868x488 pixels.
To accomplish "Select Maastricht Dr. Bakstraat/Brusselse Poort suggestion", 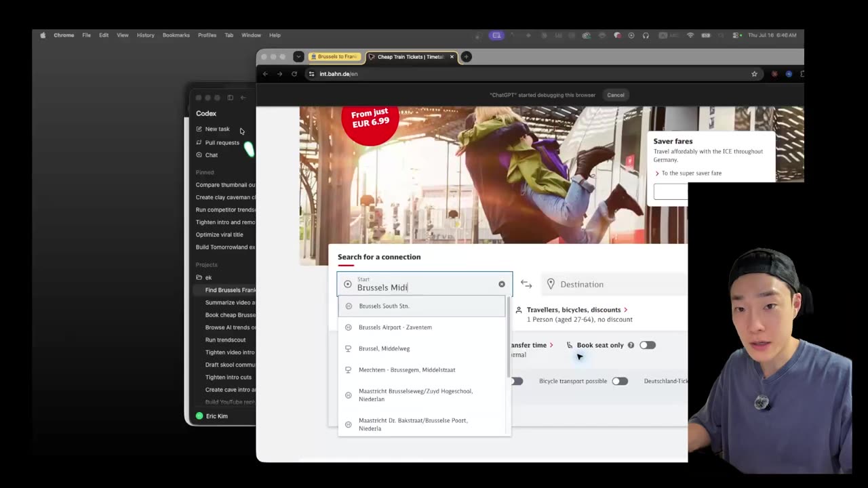I will (x=422, y=424).
